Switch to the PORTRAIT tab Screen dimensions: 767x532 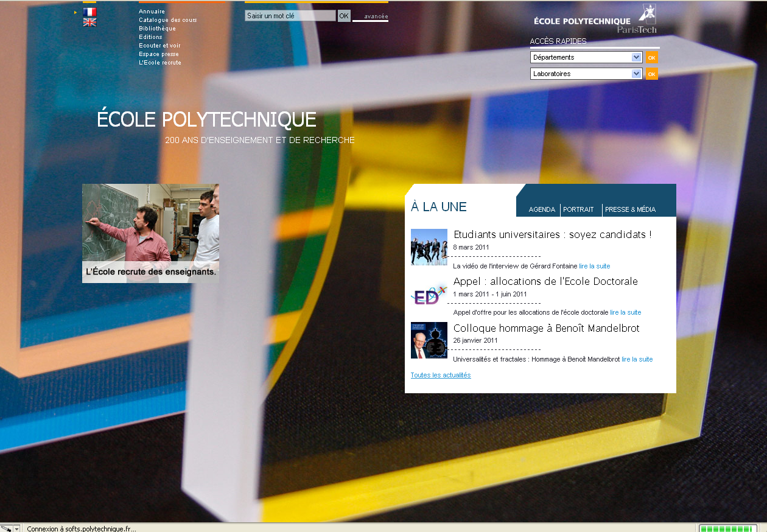(578, 209)
